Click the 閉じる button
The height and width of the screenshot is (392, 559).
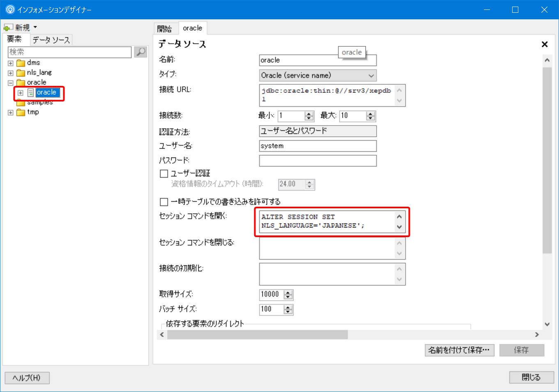531,377
